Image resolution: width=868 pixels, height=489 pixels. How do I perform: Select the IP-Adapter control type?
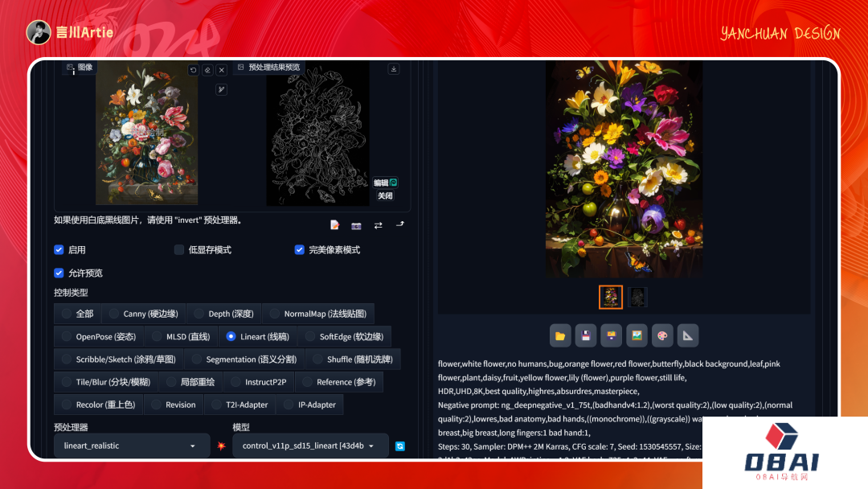coord(310,405)
